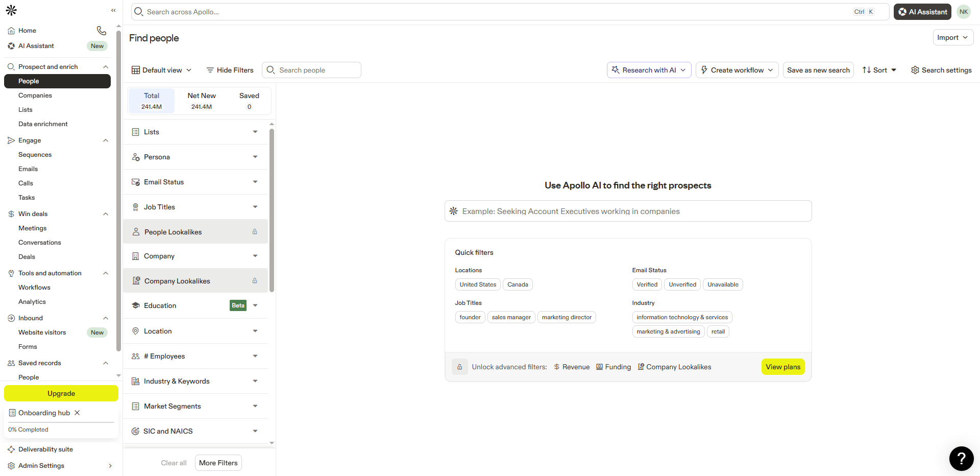Viewport: 980px width, 476px height.
Task: Click the View plans button
Action: (783, 367)
